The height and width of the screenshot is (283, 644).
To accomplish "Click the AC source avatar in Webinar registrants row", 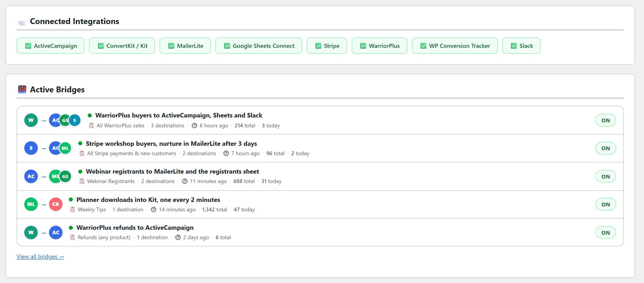I will [31, 176].
